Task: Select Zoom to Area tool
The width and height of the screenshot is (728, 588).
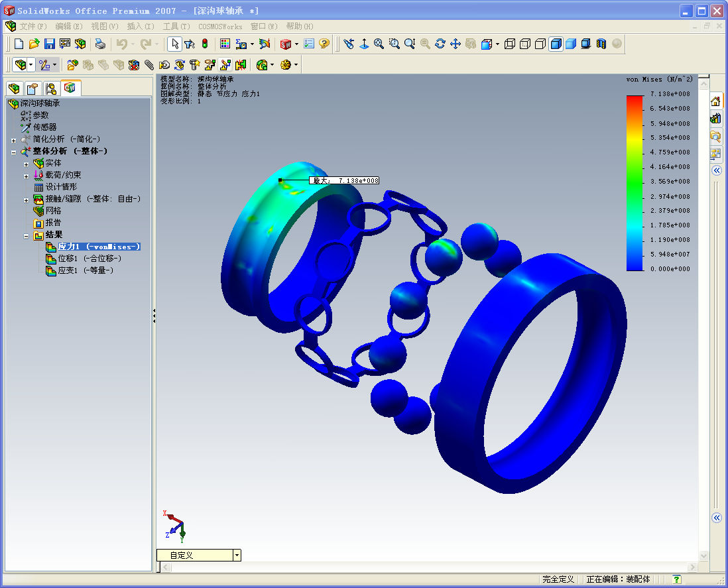Action: click(394, 44)
